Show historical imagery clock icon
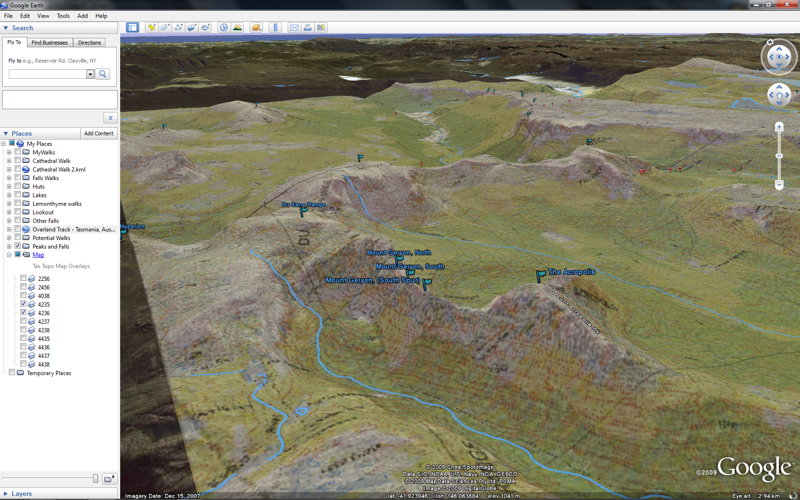 (223, 28)
